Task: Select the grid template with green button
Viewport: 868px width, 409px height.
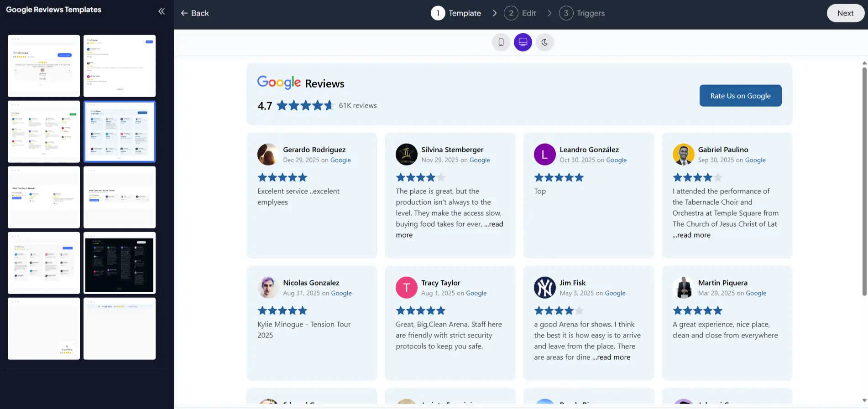Action: (x=44, y=132)
